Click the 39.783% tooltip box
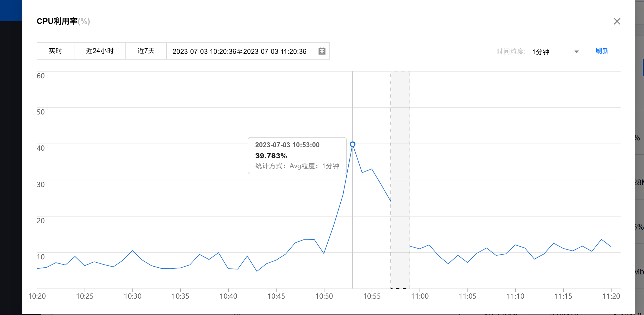The image size is (644, 315). point(297,156)
